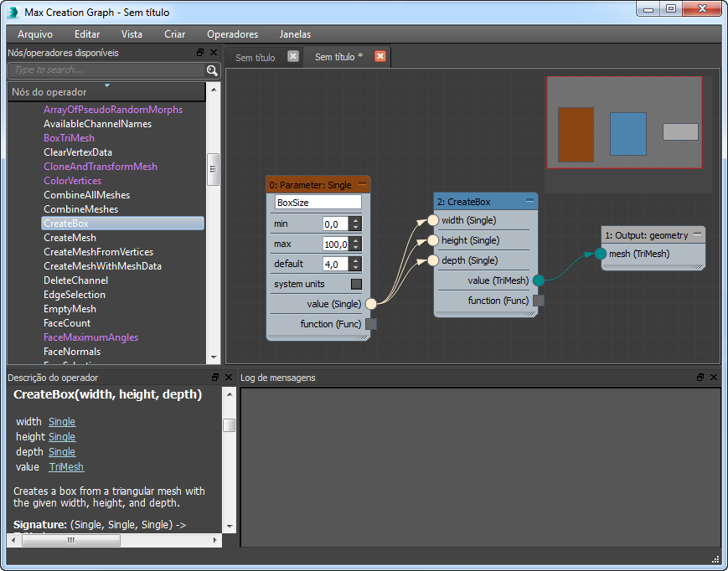Collapse the Parameter: Single node
This screenshot has width=728, height=571.
[362, 183]
